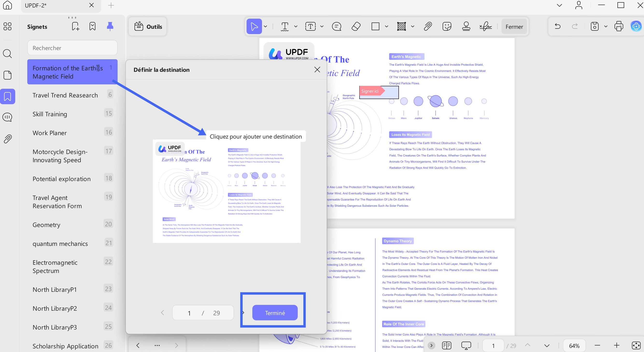644x352 pixels.
Task: Open the comments panel in left sidebar
Action: click(7, 117)
